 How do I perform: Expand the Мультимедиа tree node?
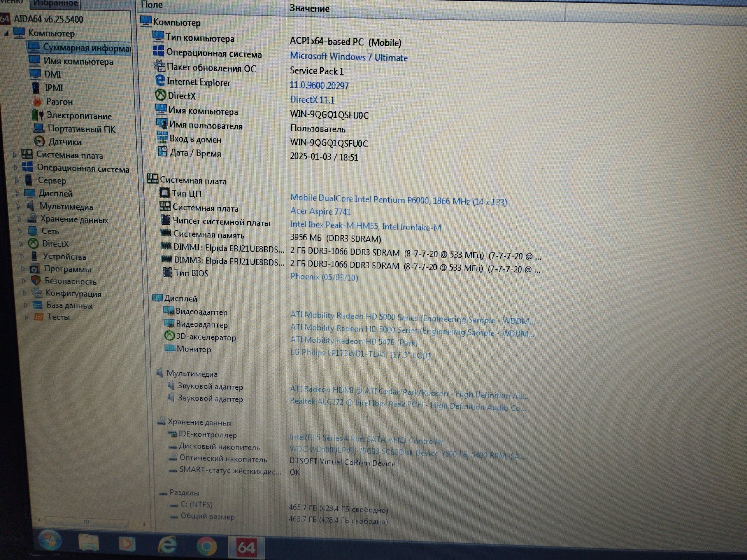[x=18, y=206]
